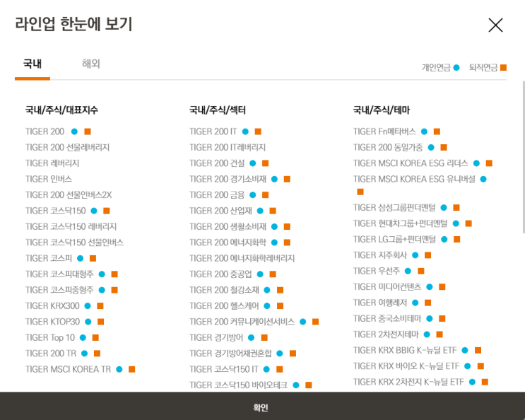Viewport: 525px width, 420px height.
Task: Select TIGER MSCI KOREA ESG 유니버설
Action: 414,179
